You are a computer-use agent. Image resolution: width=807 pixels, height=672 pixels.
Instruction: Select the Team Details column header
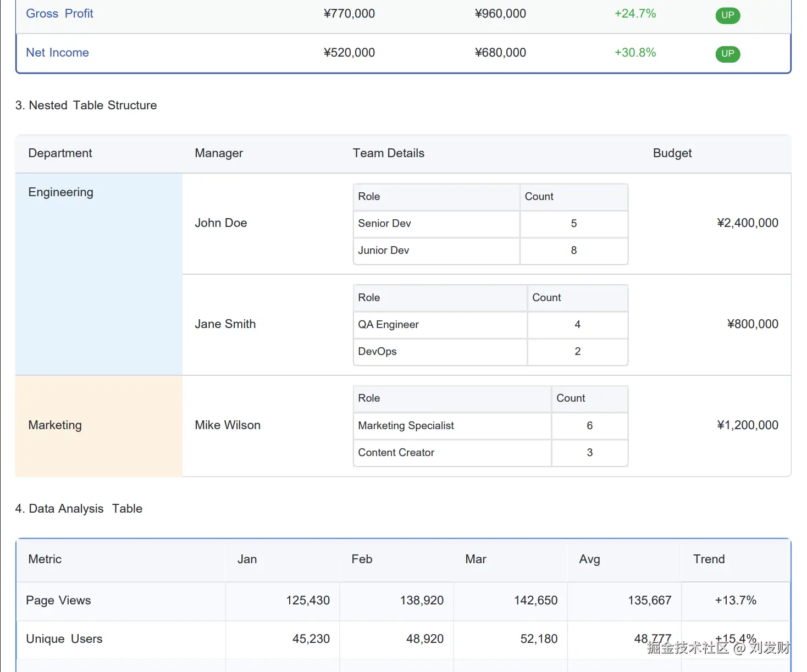(388, 153)
